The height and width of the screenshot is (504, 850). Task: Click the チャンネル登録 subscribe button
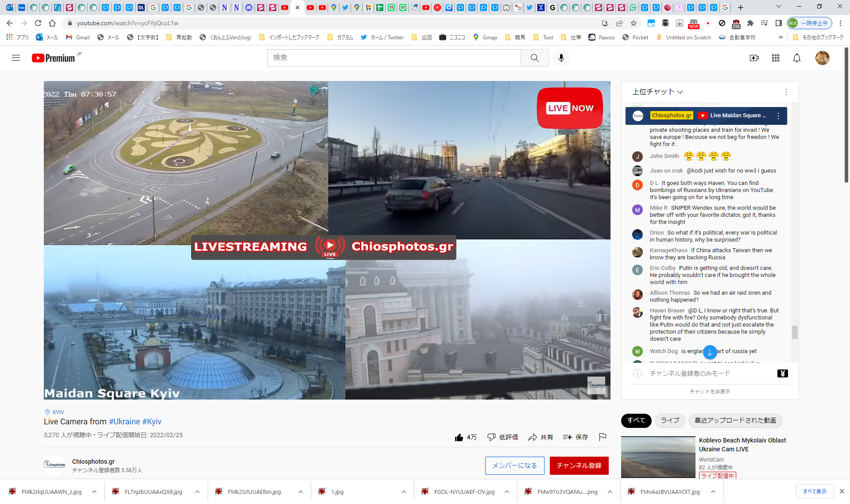tap(579, 466)
